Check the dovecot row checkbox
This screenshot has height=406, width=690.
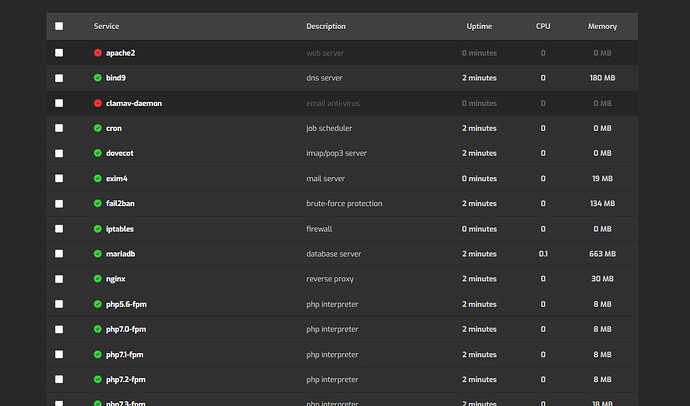(59, 153)
